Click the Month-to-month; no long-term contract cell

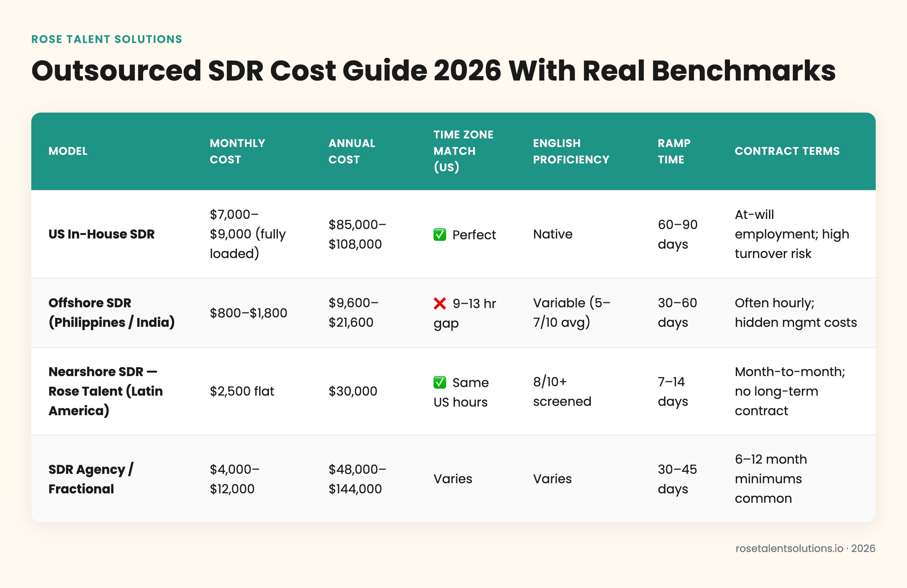(x=790, y=391)
